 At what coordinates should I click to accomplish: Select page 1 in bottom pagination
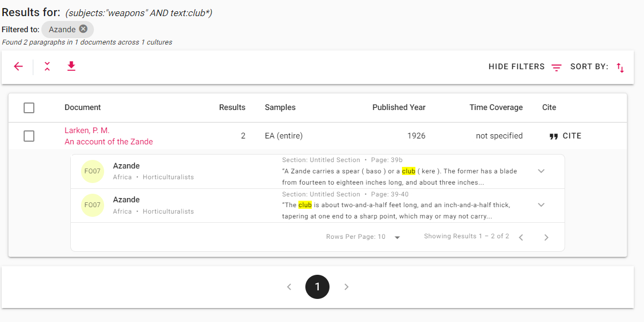[x=317, y=287]
